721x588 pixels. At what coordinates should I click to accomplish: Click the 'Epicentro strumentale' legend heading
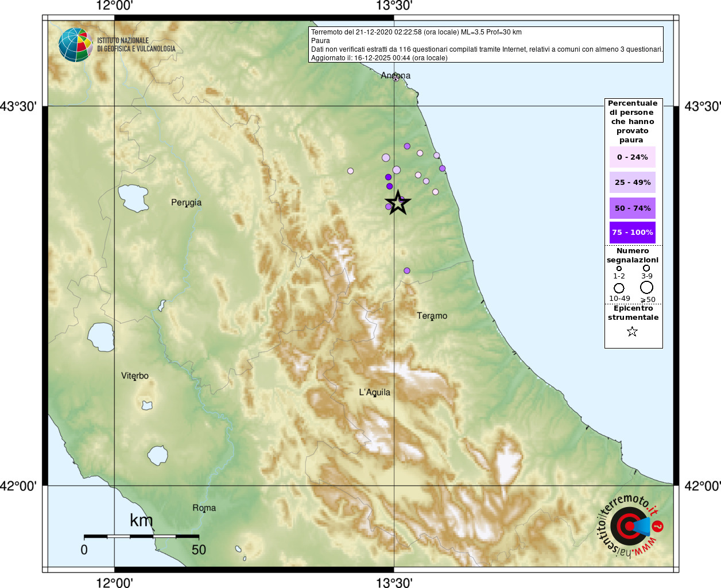point(633,313)
